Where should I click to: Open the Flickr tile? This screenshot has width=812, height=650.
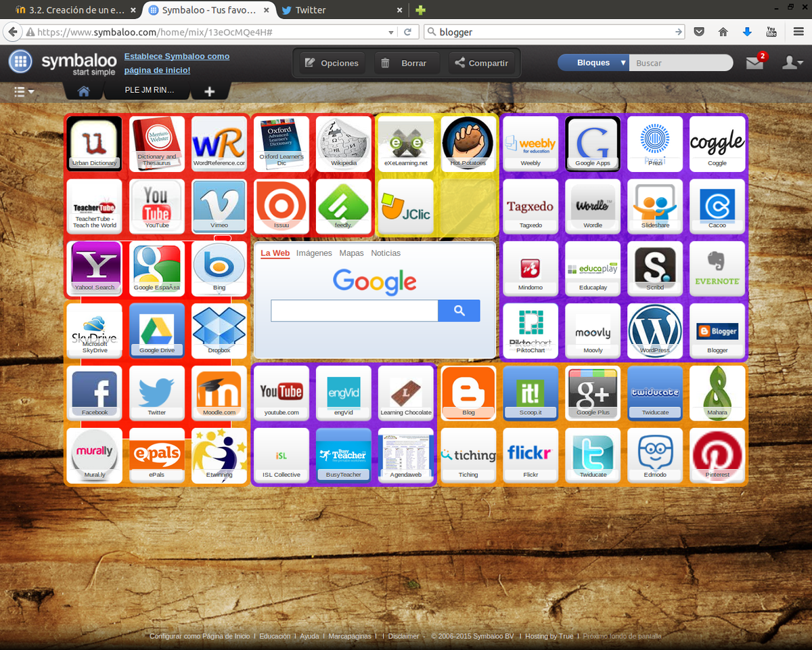(x=531, y=455)
